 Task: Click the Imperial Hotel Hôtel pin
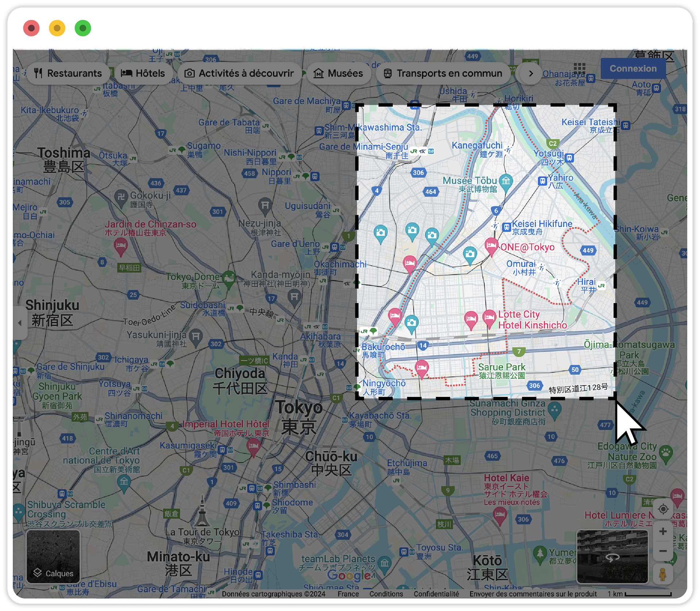pos(253,447)
